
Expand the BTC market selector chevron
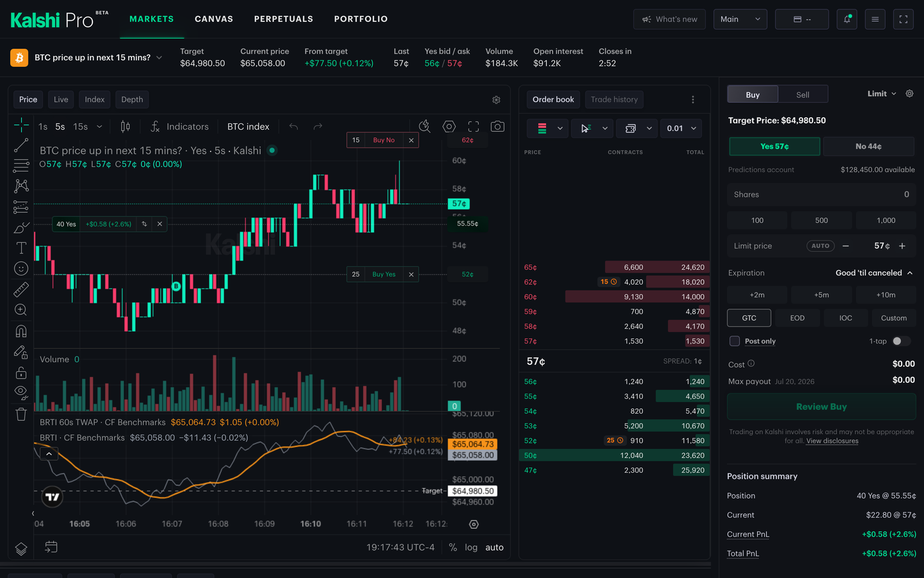[159, 58]
